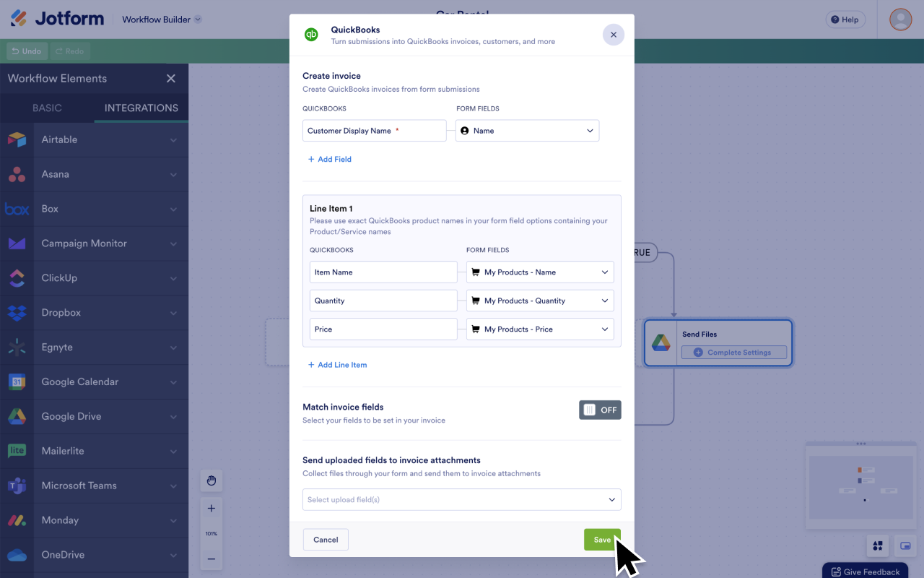Close the QuickBooks dialog with X button

(x=614, y=35)
